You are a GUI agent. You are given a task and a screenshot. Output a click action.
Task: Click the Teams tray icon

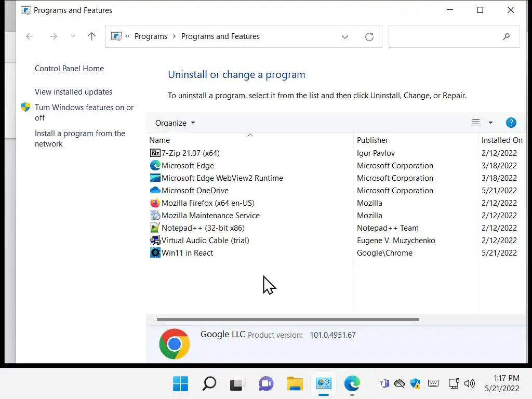(x=384, y=384)
